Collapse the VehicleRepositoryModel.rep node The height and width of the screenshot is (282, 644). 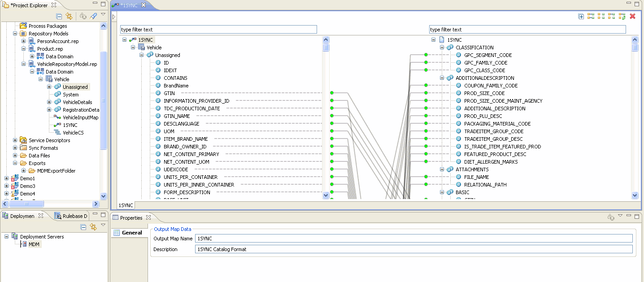(x=23, y=64)
